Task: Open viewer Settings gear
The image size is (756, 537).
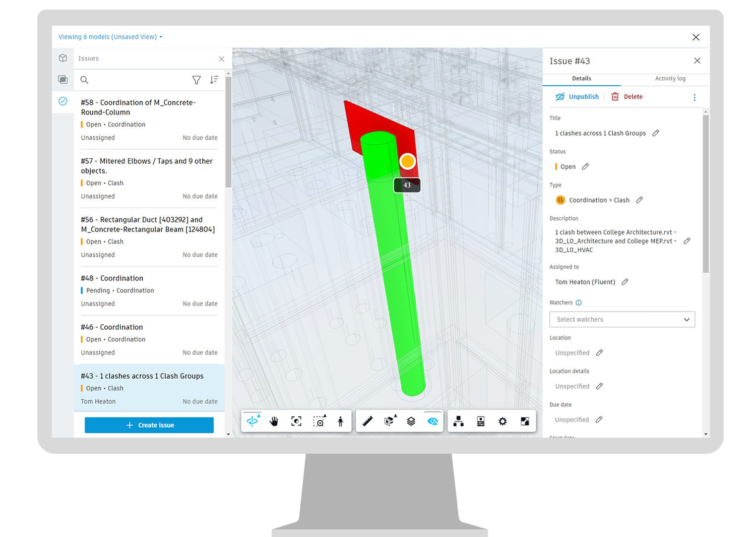Action: pos(502,421)
